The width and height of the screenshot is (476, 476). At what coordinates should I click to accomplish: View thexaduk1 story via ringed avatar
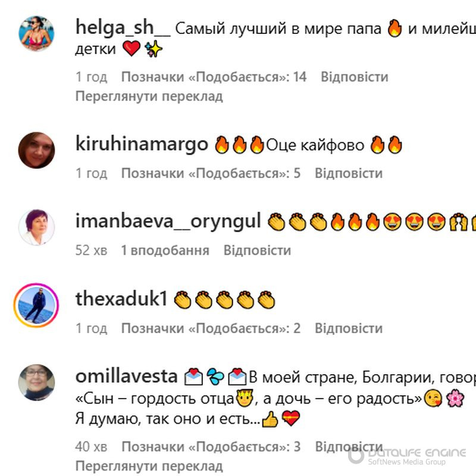(x=36, y=305)
